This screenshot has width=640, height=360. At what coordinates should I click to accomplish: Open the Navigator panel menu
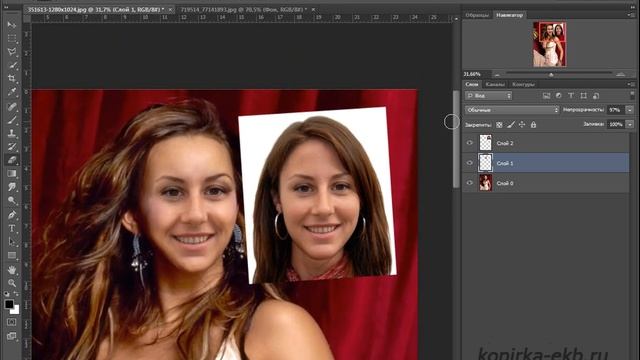631,15
